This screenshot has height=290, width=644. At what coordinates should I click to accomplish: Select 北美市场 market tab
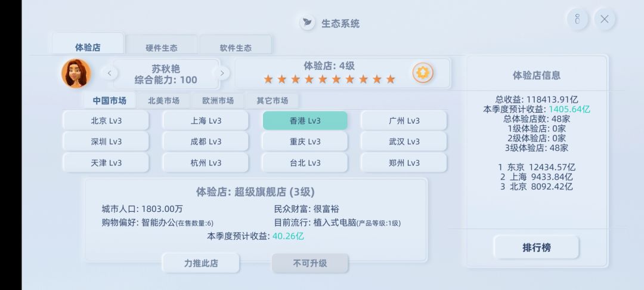point(163,101)
